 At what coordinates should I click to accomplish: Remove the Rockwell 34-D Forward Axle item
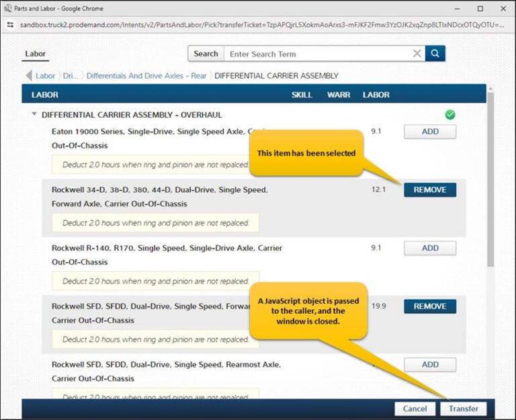429,190
